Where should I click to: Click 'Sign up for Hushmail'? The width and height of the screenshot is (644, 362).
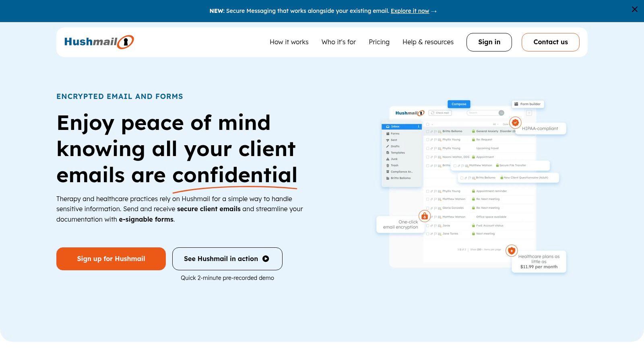coord(111,259)
